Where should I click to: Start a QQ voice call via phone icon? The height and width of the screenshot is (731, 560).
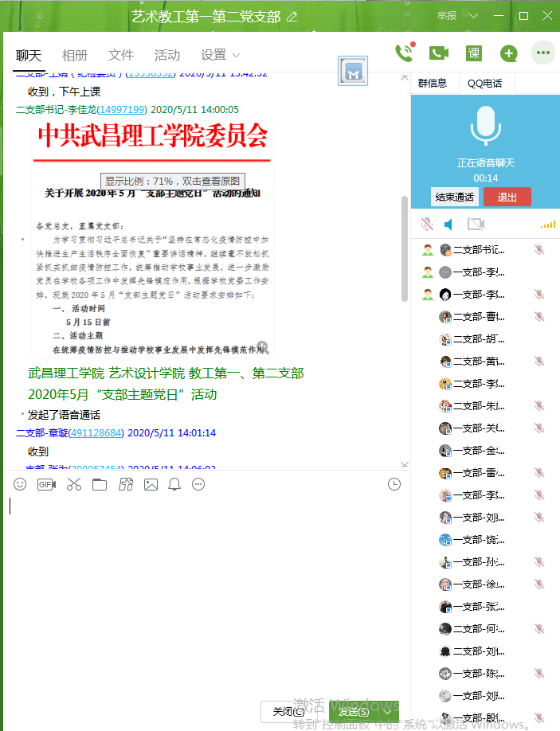pos(404,53)
